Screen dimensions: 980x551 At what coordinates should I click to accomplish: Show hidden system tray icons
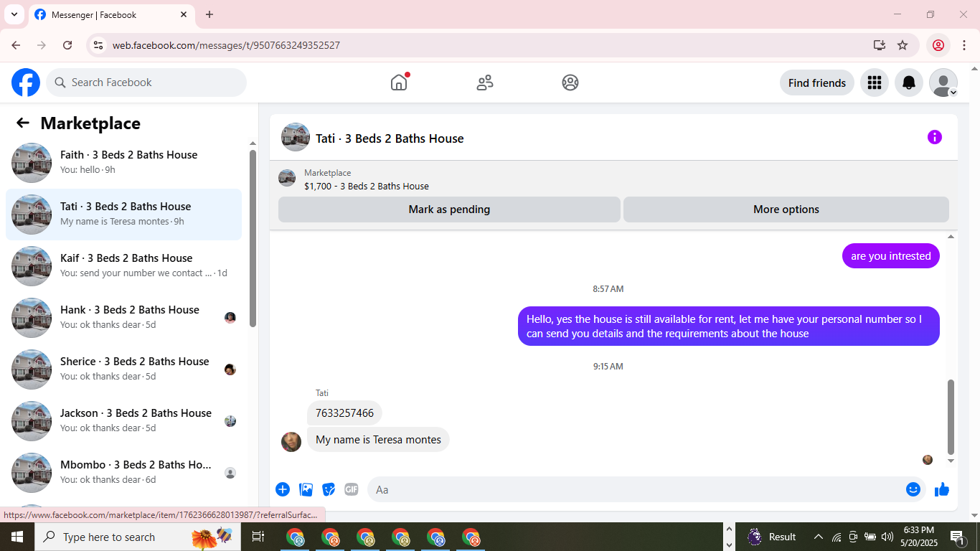click(818, 537)
